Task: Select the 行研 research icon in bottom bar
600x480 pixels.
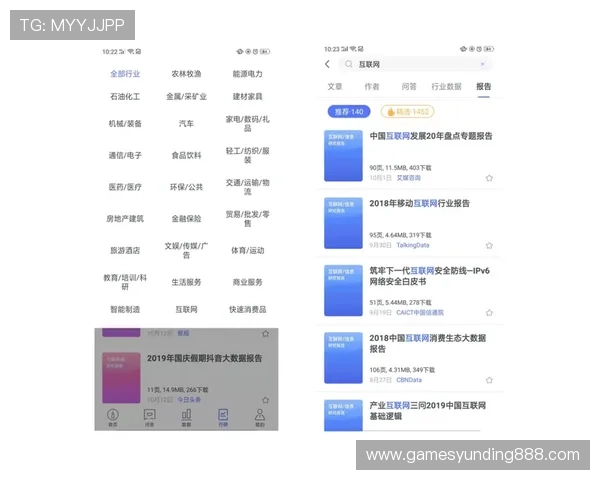Action: pos(223,418)
